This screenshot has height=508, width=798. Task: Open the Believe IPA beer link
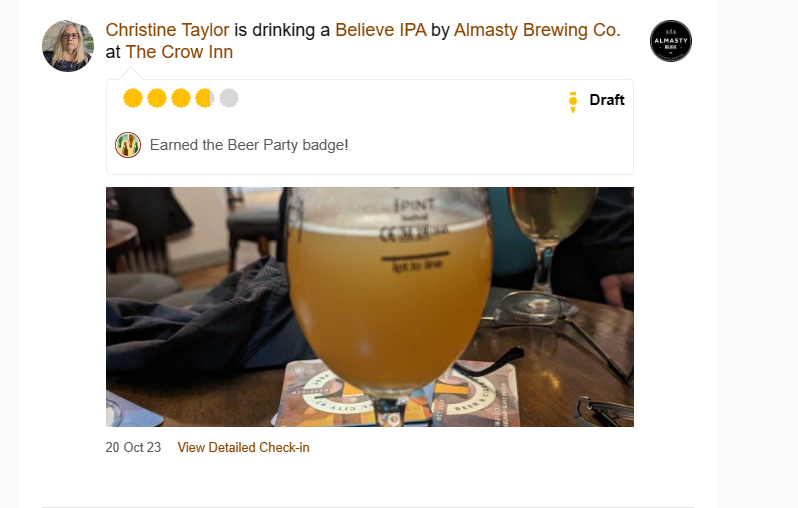(x=380, y=30)
